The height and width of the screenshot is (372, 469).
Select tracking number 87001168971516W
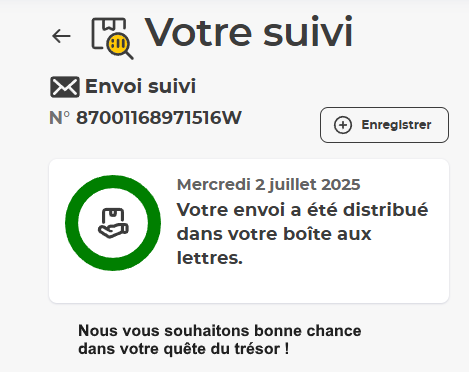tap(159, 118)
